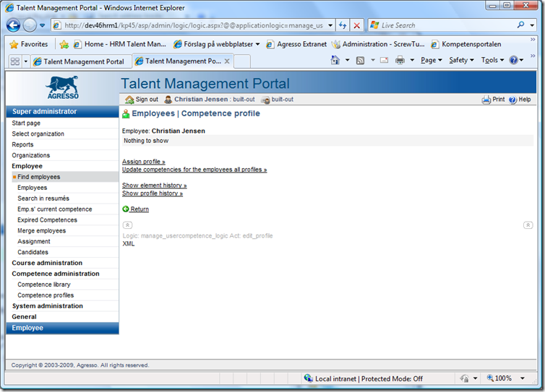The width and height of the screenshot is (545, 392).
Task: Open the 100% zoom level dropdown
Action: coord(523,378)
